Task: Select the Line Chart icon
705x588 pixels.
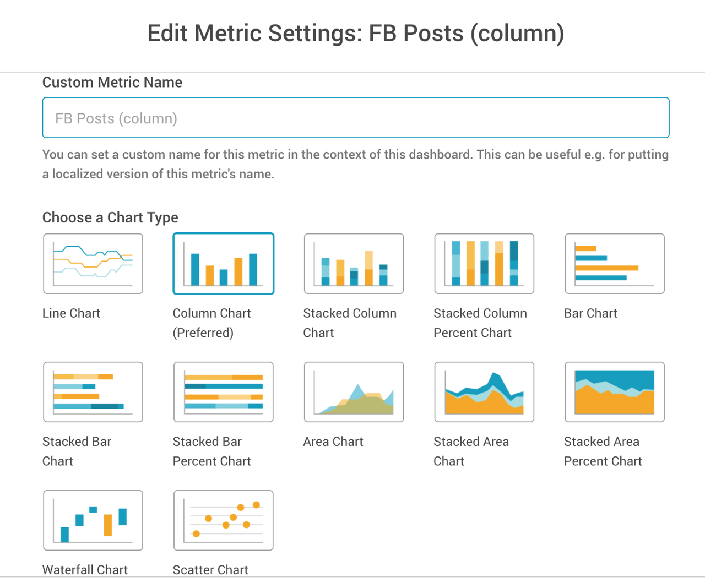Action: click(x=93, y=264)
